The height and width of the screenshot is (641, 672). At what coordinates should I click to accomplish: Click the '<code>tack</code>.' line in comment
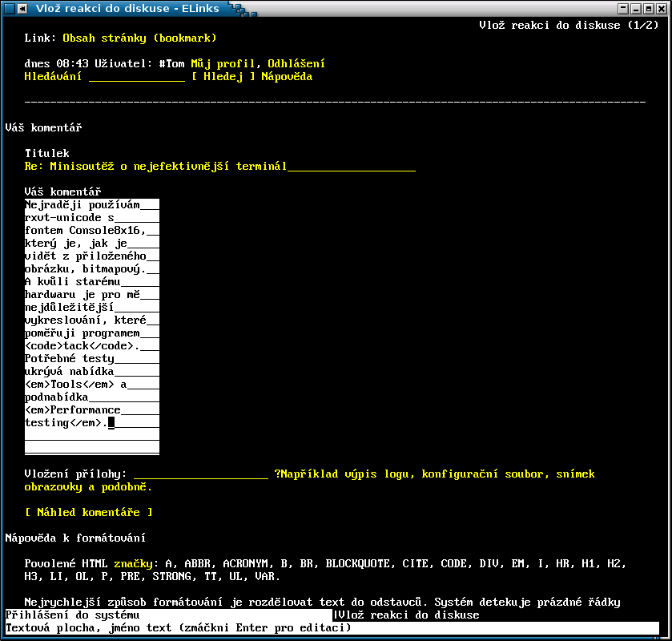(x=82, y=346)
